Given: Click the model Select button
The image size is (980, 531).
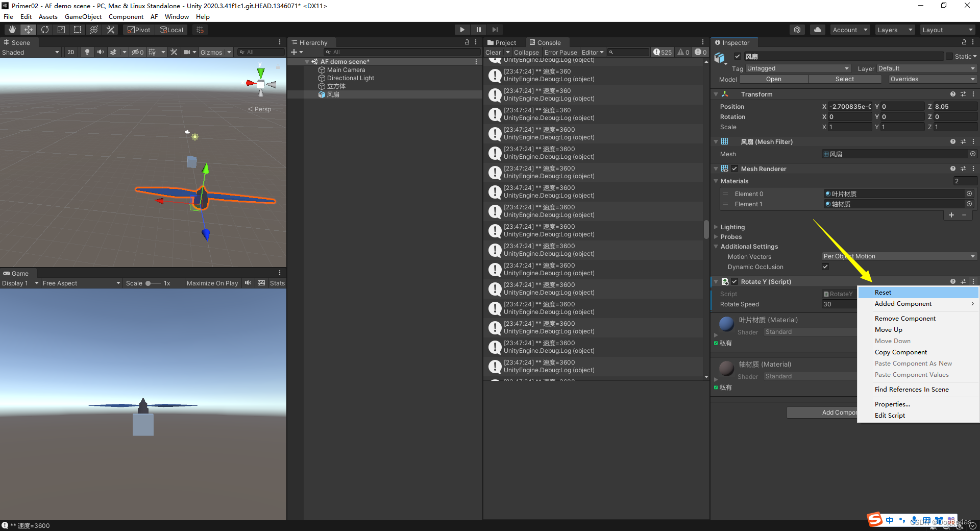Looking at the screenshot, I should point(845,79).
